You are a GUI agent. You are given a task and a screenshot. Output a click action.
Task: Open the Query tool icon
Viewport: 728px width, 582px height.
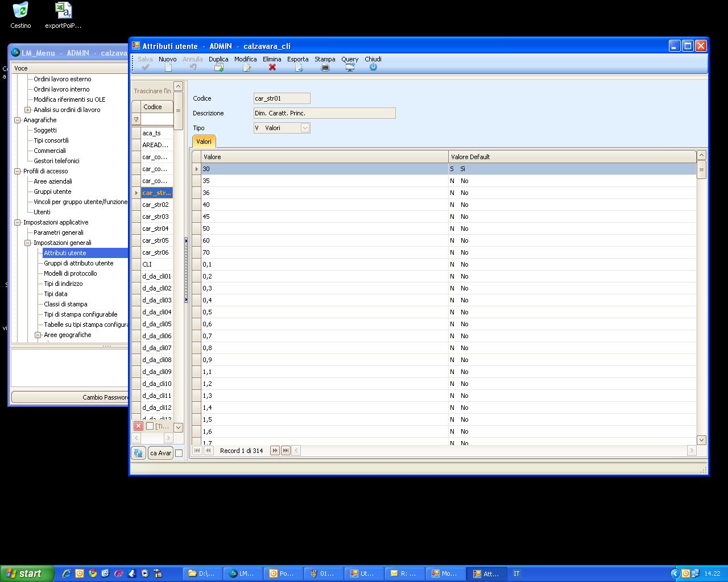(x=350, y=67)
